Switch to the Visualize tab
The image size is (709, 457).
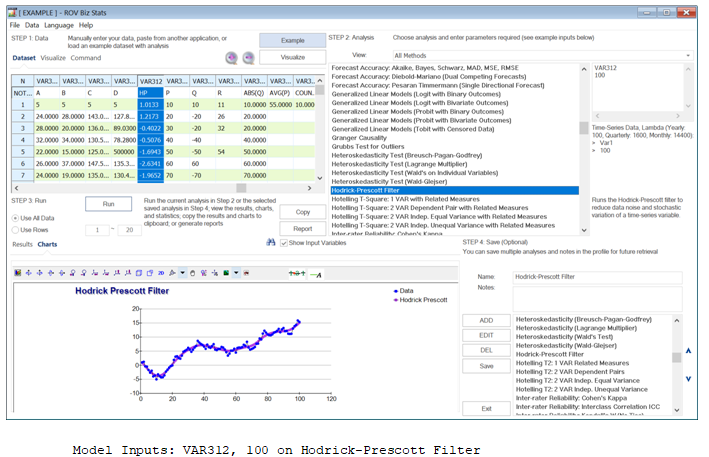pyautogui.click(x=53, y=58)
